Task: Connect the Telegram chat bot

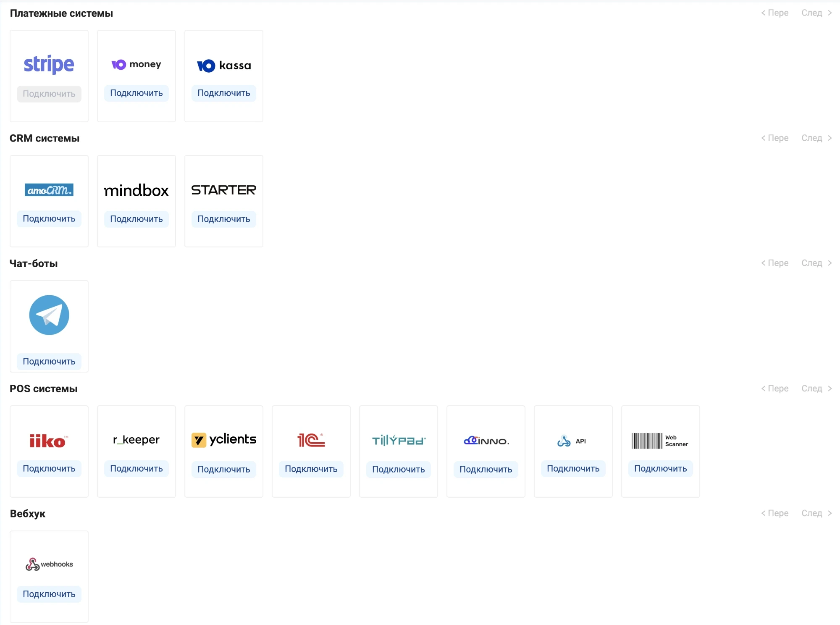Action: (49, 361)
